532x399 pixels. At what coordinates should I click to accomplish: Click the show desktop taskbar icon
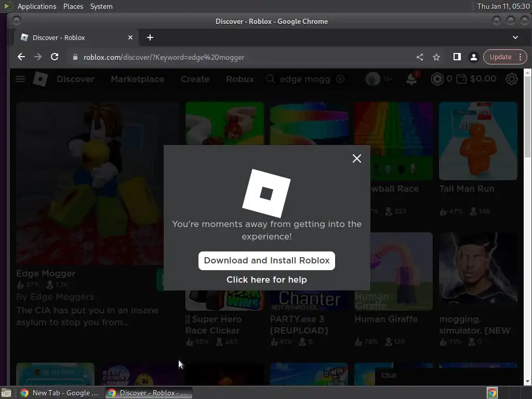point(6,393)
